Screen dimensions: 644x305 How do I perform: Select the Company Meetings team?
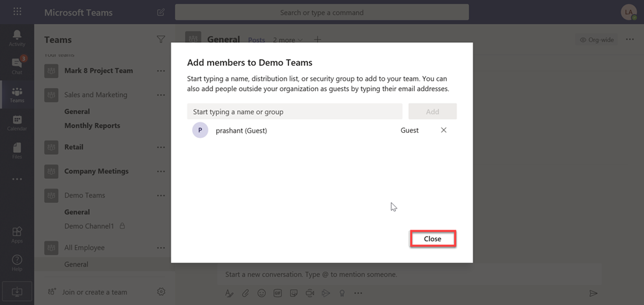point(96,171)
